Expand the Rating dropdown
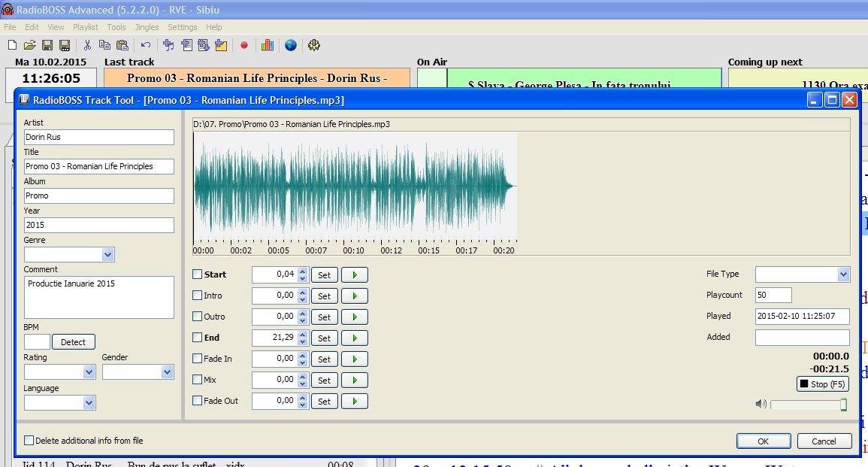 pyautogui.click(x=89, y=372)
